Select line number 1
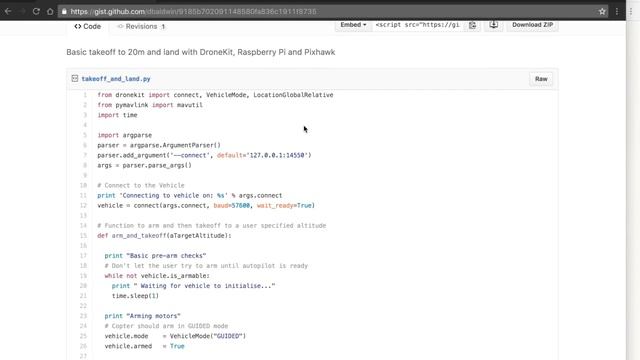The height and width of the screenshot is (360, 640). [x=85, y=95]
